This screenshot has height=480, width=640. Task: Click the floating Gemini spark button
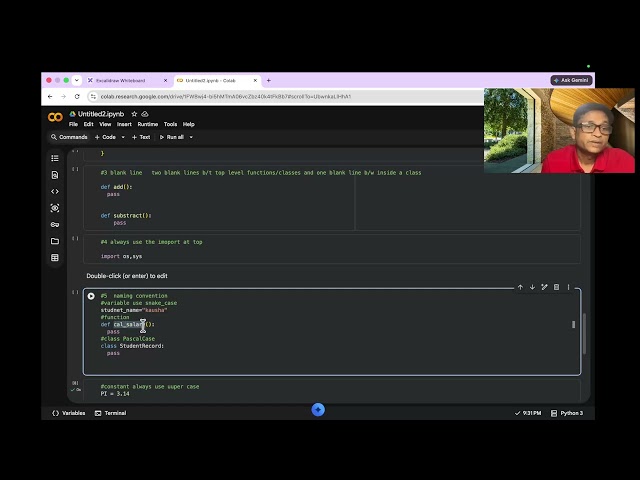318,410
